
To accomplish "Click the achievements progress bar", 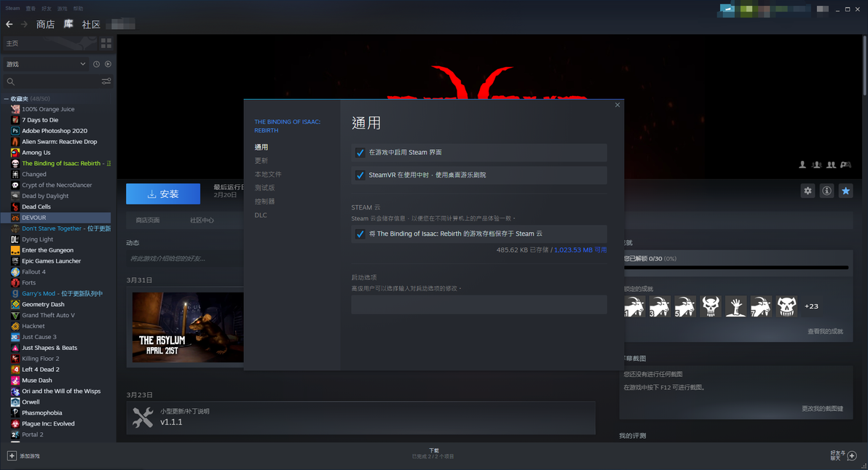I will [x=735, y=268].
